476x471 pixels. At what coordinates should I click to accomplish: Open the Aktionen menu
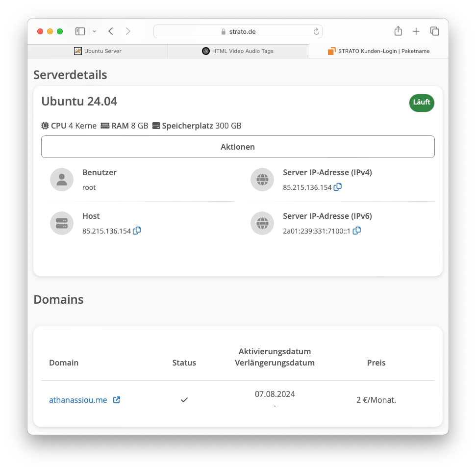point(238,147)
